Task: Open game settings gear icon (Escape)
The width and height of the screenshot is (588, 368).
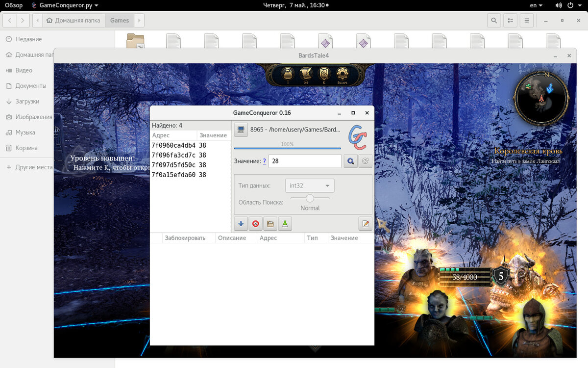Action: point(342,74)
